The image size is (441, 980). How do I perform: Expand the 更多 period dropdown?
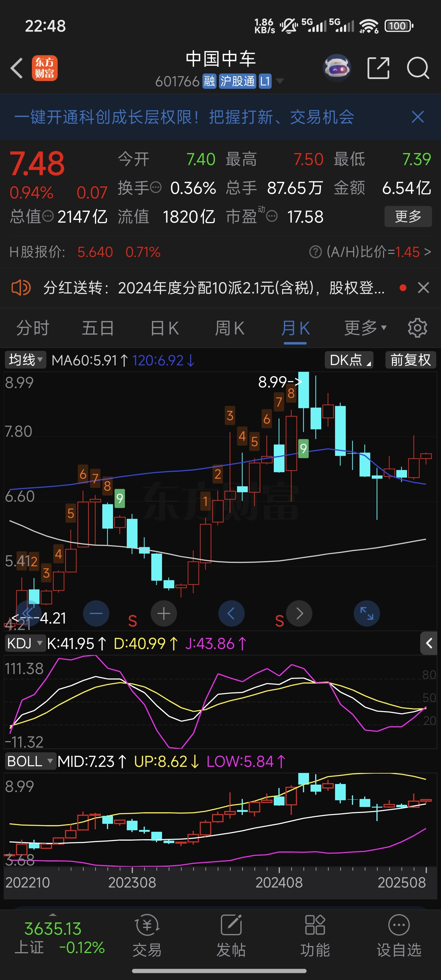[x=365, y=328]
